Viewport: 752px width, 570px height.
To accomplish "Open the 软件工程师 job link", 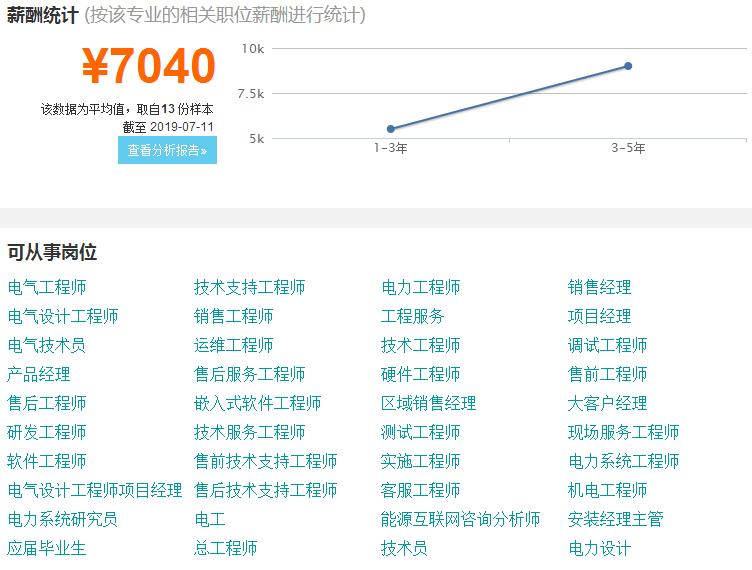I will tap(47, 461).
